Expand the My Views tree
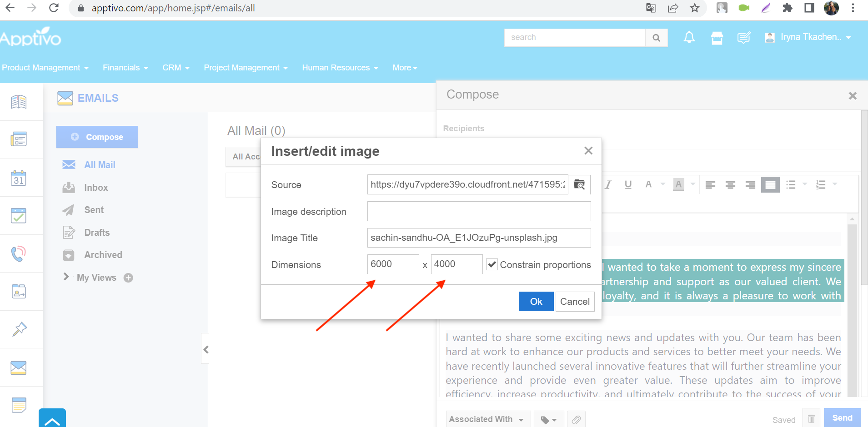 66,277
